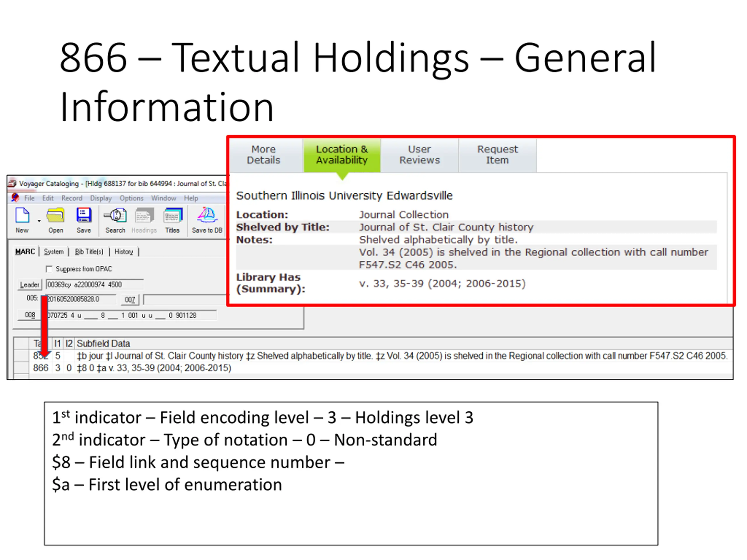Click the Voyager Cataloging title bar icon
Screen dimensions: 747x560
(12, 183)
